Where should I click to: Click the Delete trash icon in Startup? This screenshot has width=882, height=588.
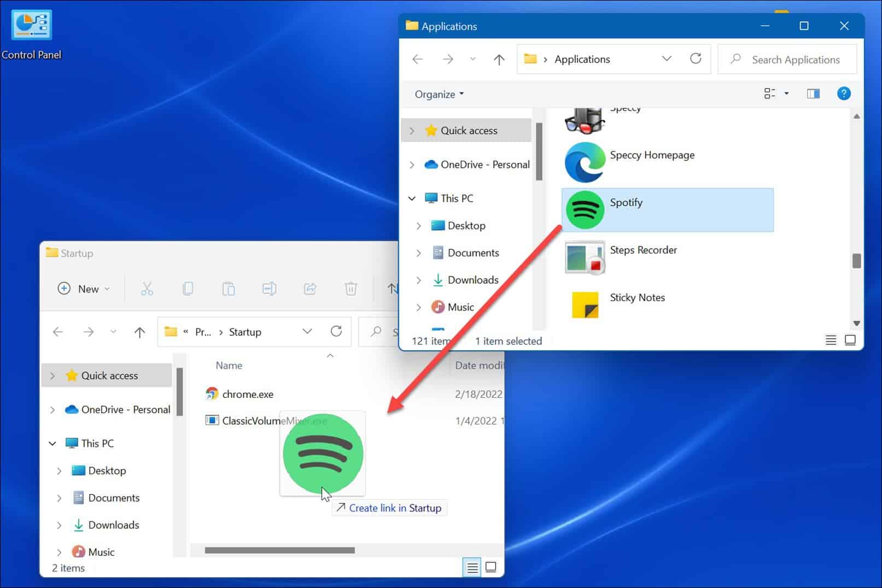click(351, 289)
